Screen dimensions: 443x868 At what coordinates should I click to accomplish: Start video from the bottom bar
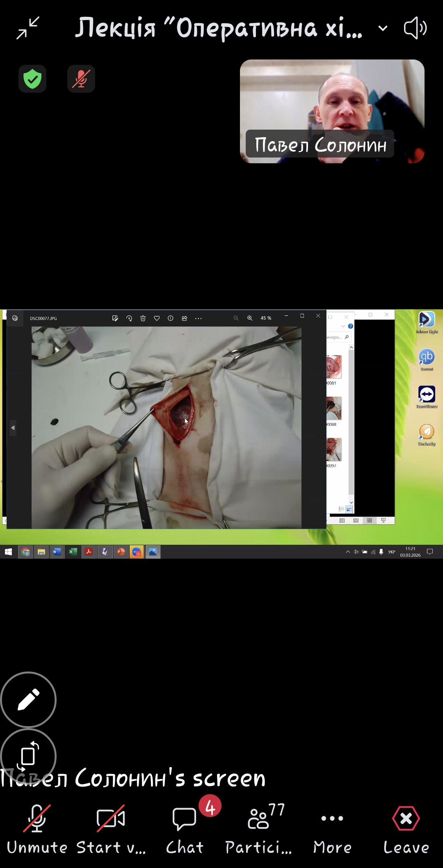[x=111, y=829]
